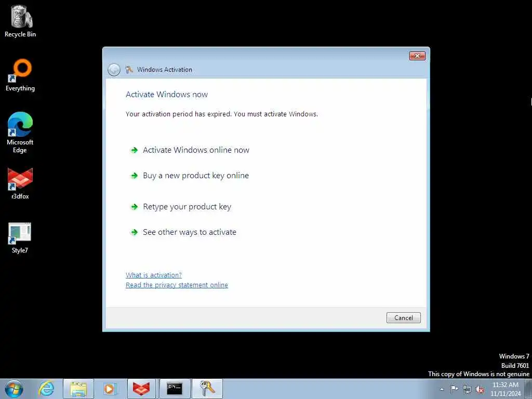Open the Windows Start menu orb

point(14,389)
